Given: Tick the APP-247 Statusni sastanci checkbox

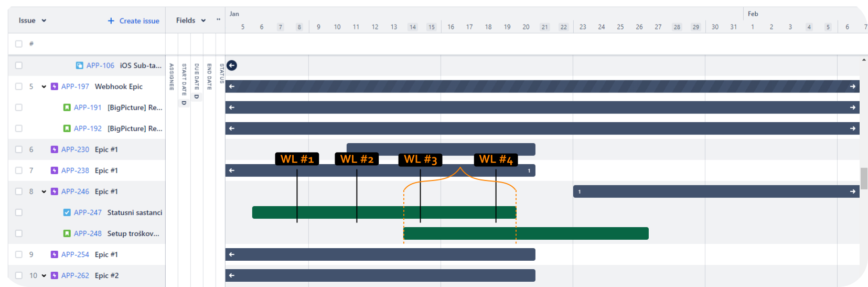Looking at the screenshot, I should click(19, 212).
